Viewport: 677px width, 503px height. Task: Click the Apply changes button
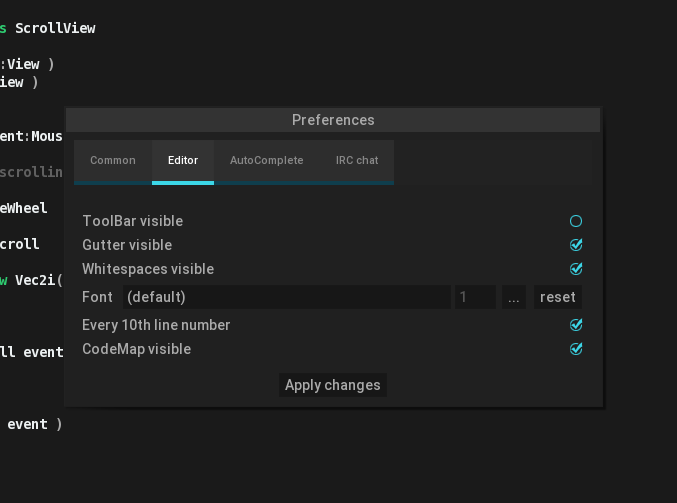point(333,385)
